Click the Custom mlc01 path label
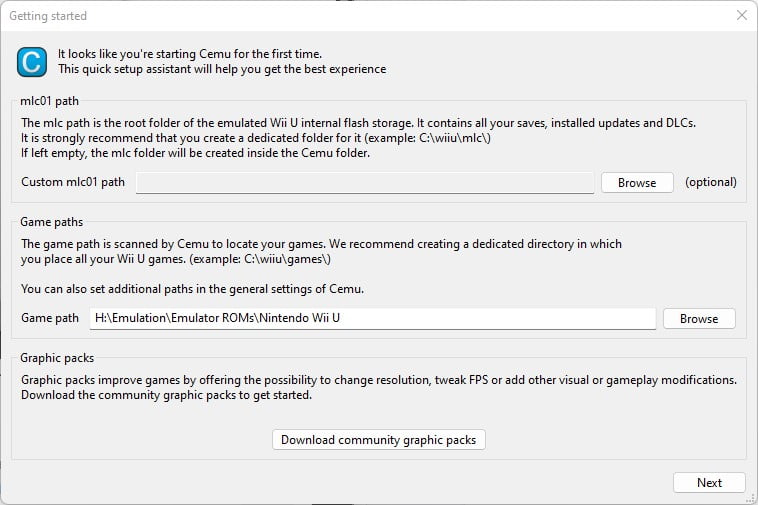Screen dimensions: 758x505 (x=73, y=182)
